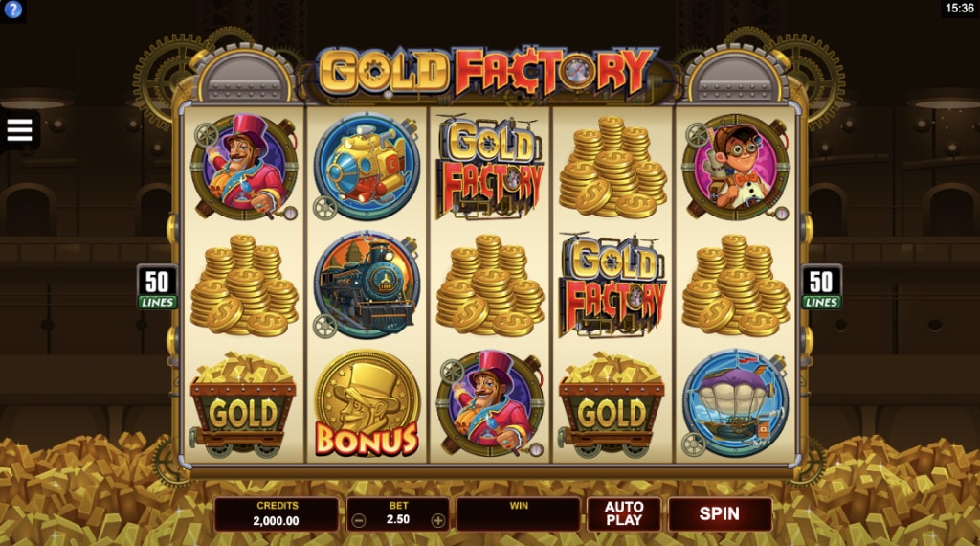Click the boy with glasses symbol
Image resolution: width=980 pixels, height=546 pixels.
click(736, 167)
